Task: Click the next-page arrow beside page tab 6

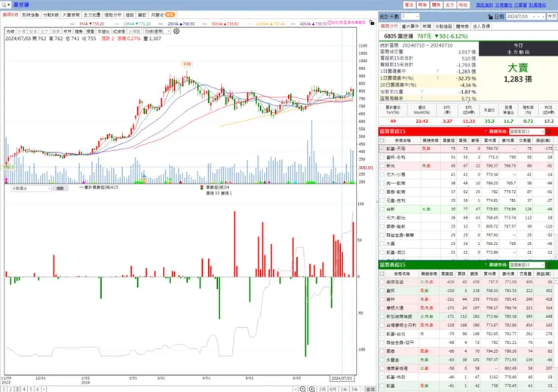Action: coord(44,390)
